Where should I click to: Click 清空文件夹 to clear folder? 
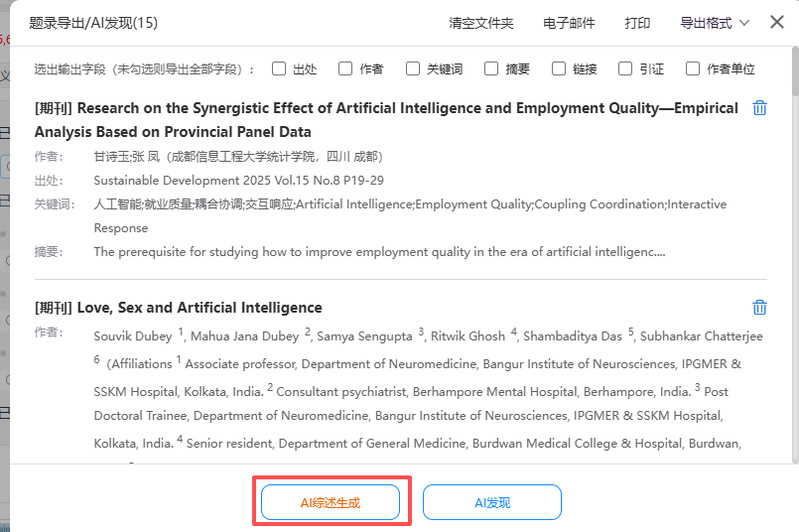[481, 23]
